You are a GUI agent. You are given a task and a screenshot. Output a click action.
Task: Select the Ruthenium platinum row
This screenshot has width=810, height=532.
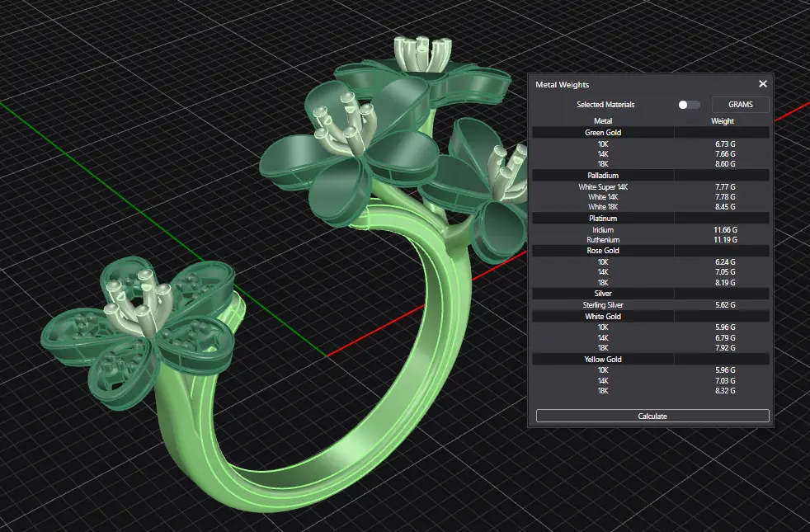pos(603,240)
